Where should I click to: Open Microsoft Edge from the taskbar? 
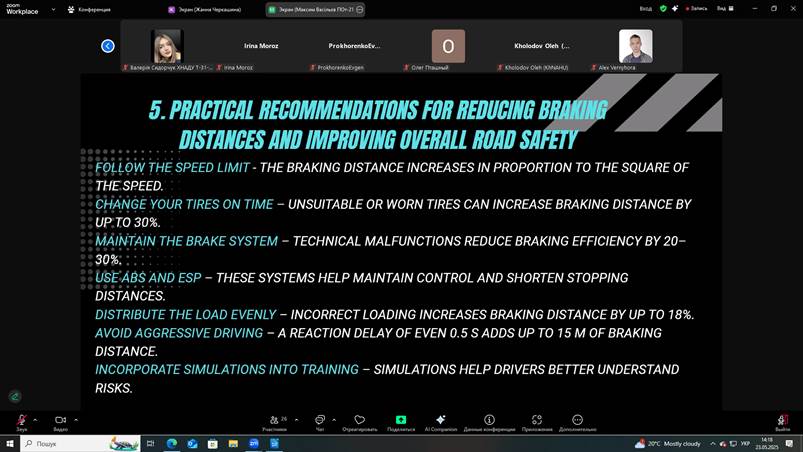pyautogui.click(x=171, y=443)
